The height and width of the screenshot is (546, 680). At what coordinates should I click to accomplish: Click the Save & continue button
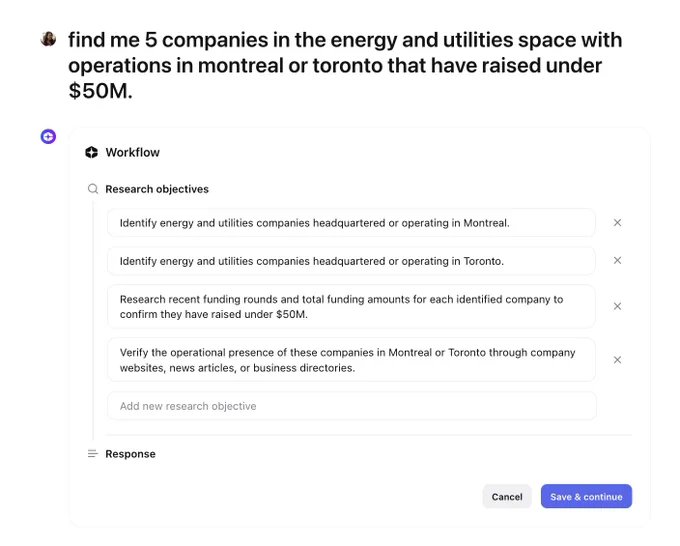click(x=586, y=497)
